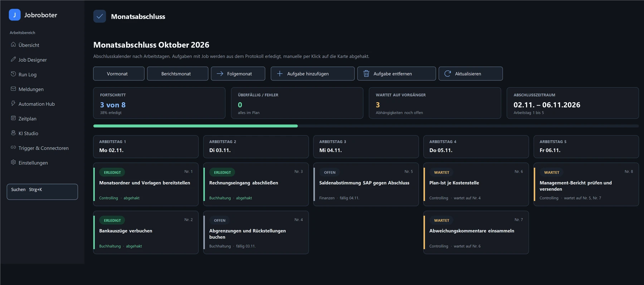Click the green progress bar
The height and width of the screenshot is (285, 644).
195,126
